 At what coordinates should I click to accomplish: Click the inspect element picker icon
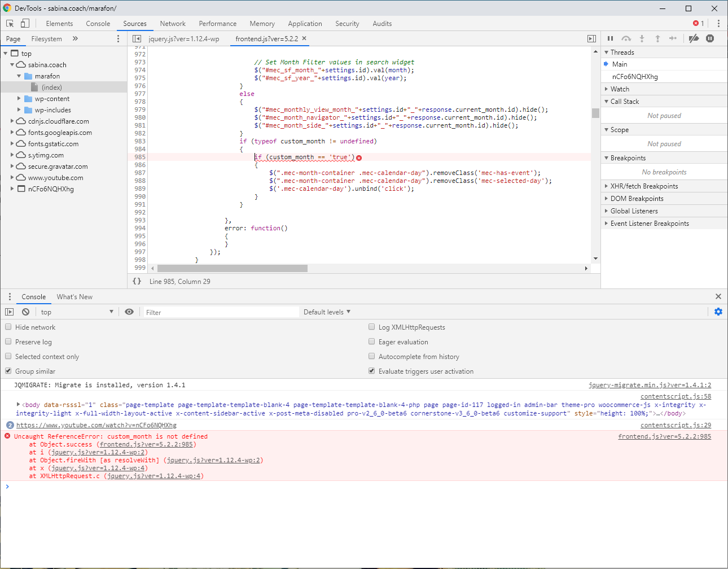click(x=10, y=23)
